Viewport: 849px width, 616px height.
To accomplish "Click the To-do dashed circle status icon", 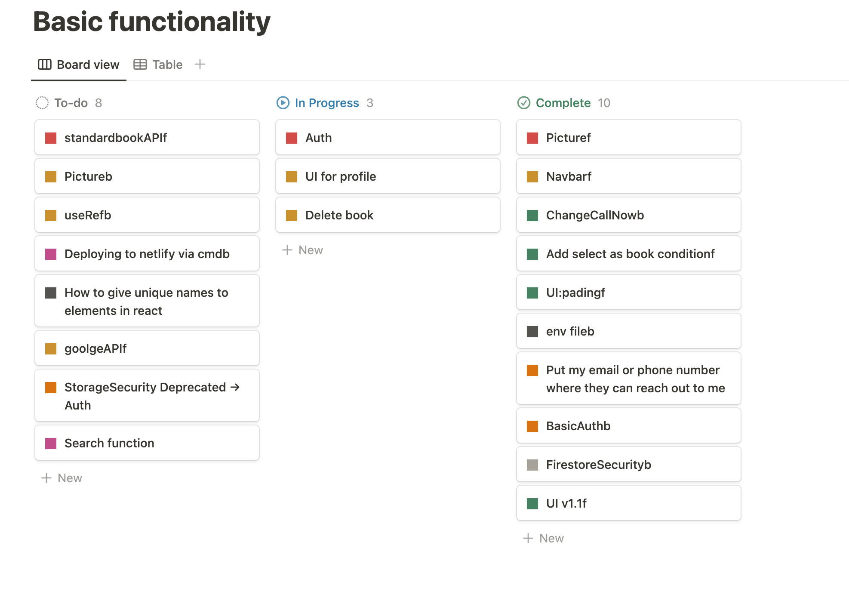I will [42, 103].
